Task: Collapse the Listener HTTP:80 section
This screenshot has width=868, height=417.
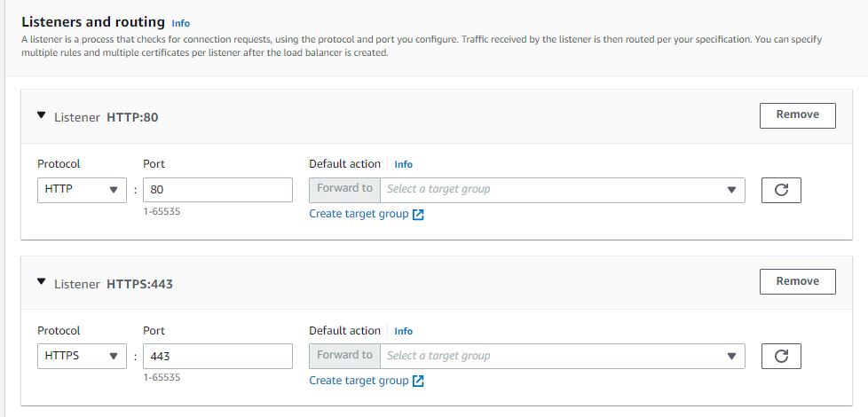Action: click(41, 116)
